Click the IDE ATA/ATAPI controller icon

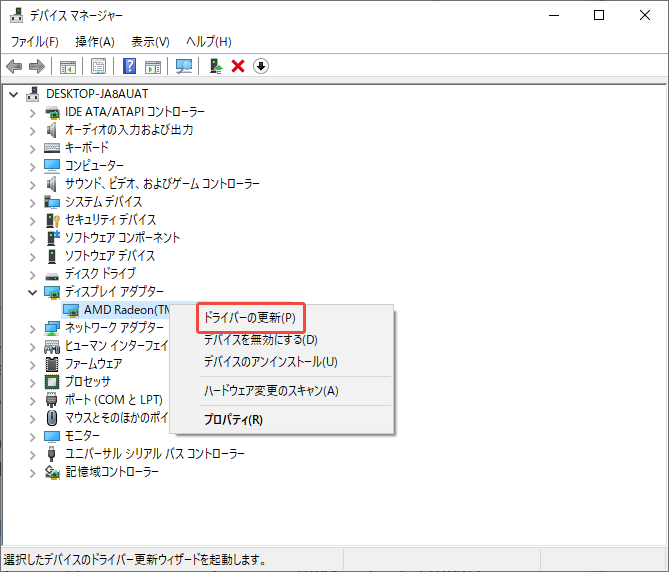(x=52, y=112)
